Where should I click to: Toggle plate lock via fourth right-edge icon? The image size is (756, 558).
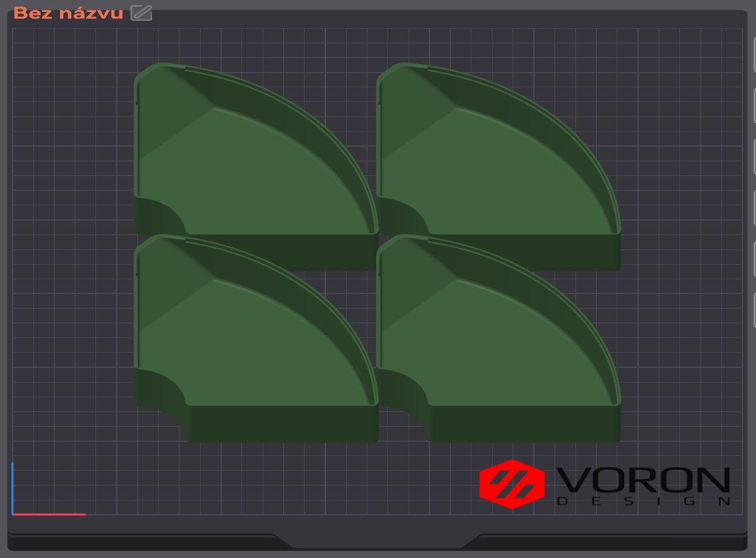click(x=754, y=208)
